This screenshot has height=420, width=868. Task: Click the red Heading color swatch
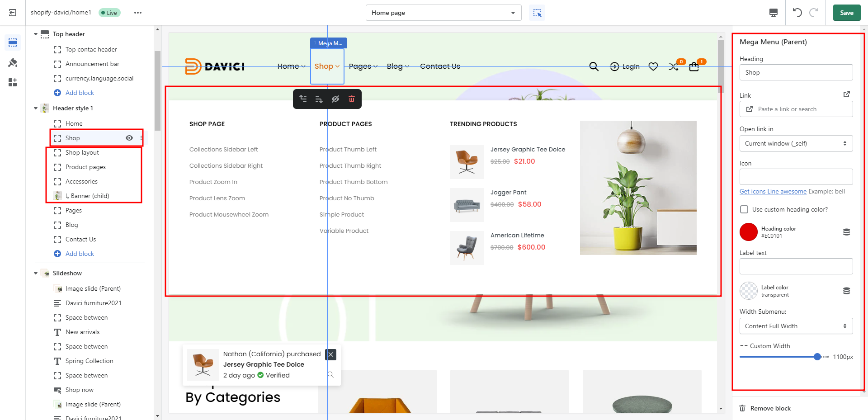748,232
